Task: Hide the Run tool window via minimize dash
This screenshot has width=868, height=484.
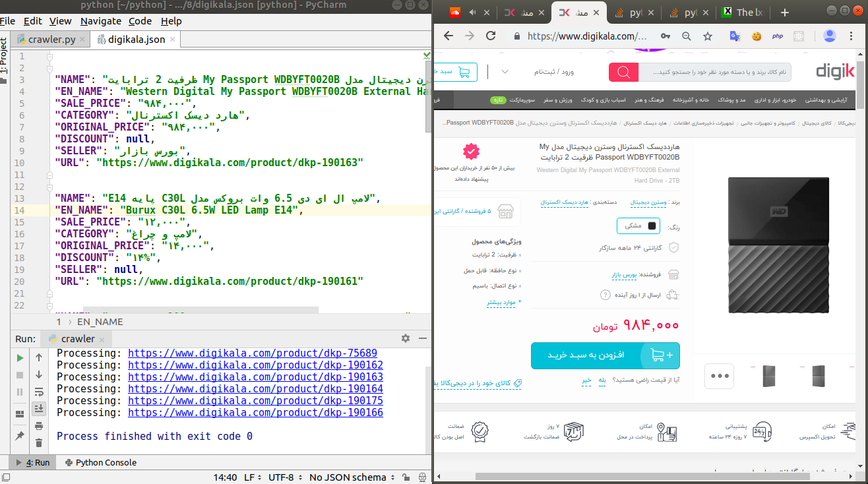Action: (x=422, y=338)
